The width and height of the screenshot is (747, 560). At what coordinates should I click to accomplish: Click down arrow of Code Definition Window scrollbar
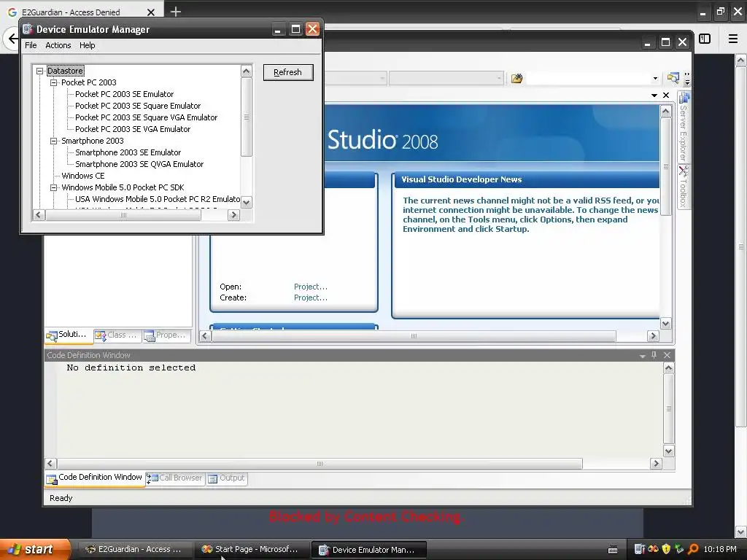click(x=669, y=451)
